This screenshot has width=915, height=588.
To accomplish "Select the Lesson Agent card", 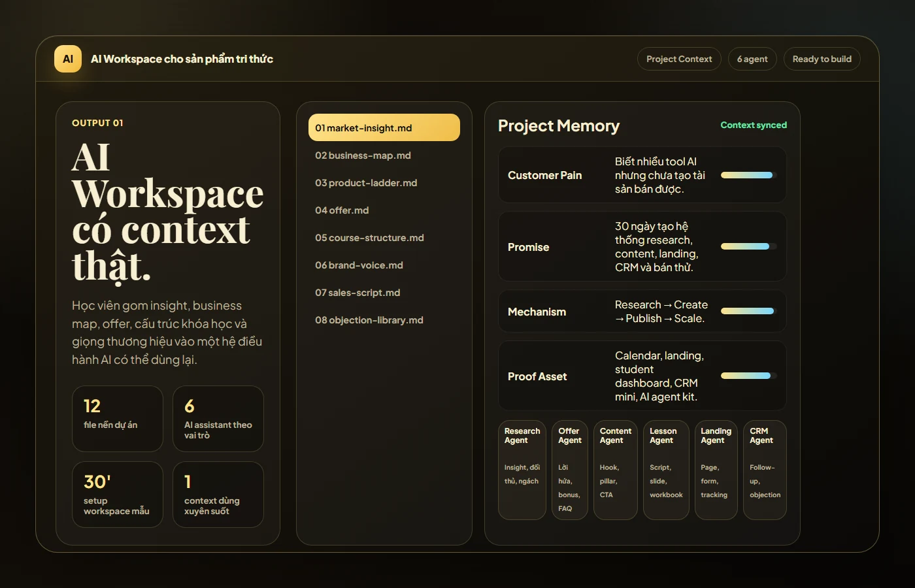I will (666, 470).
